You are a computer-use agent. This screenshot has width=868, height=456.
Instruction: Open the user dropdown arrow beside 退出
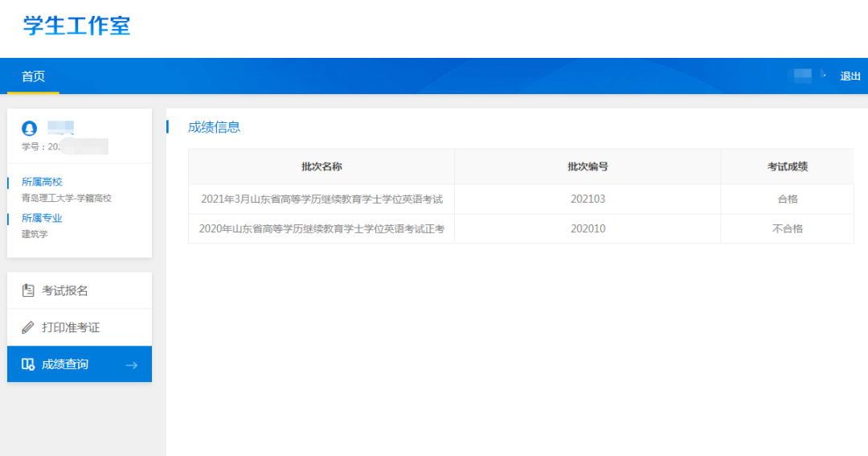(x=824, y=76)
